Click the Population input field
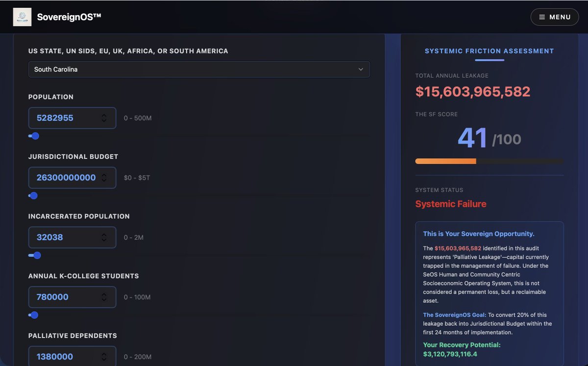The height and width of the screenshot is (366, 588). (72, 118)
